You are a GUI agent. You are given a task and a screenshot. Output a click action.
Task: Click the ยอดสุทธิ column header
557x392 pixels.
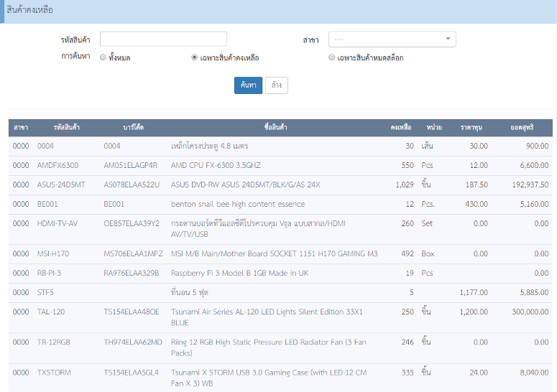522,127
